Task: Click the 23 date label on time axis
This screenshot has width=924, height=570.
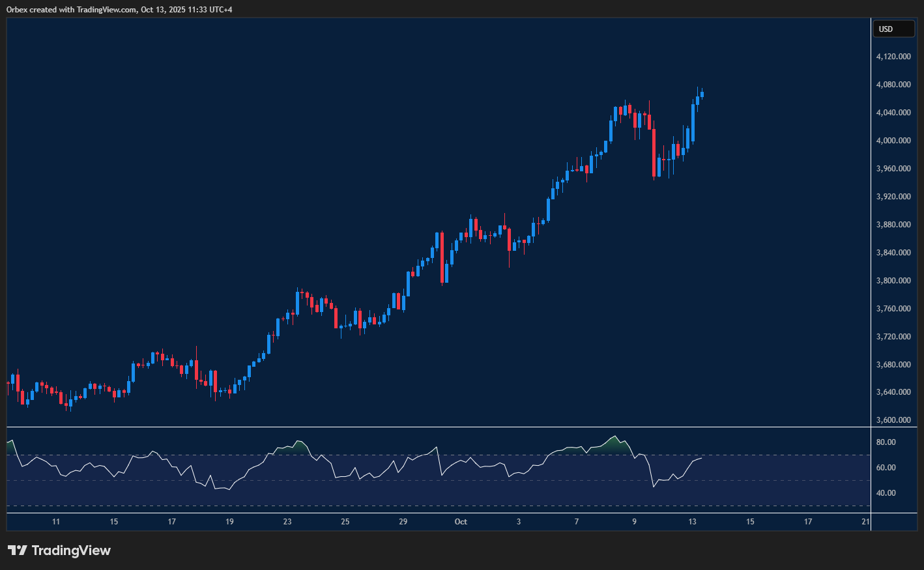Action: point(287,522)
